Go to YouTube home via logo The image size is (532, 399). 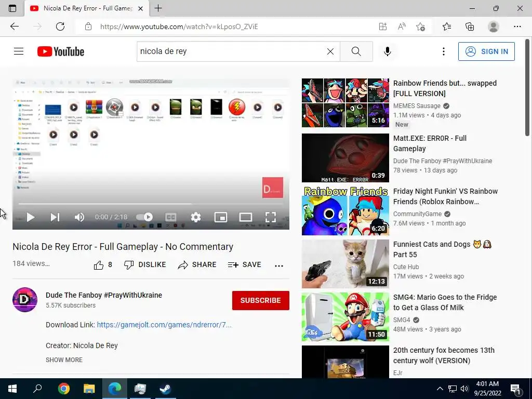pyautogui.click(x=61, y=51)
